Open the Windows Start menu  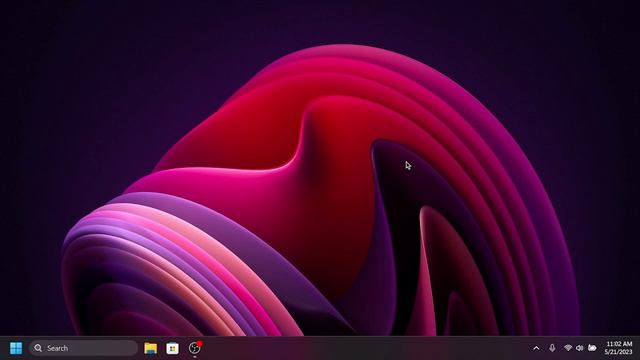pos(16,348)
